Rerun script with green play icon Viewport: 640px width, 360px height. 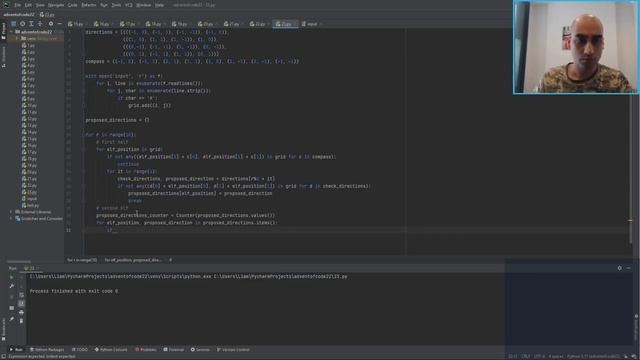point(11,277)
